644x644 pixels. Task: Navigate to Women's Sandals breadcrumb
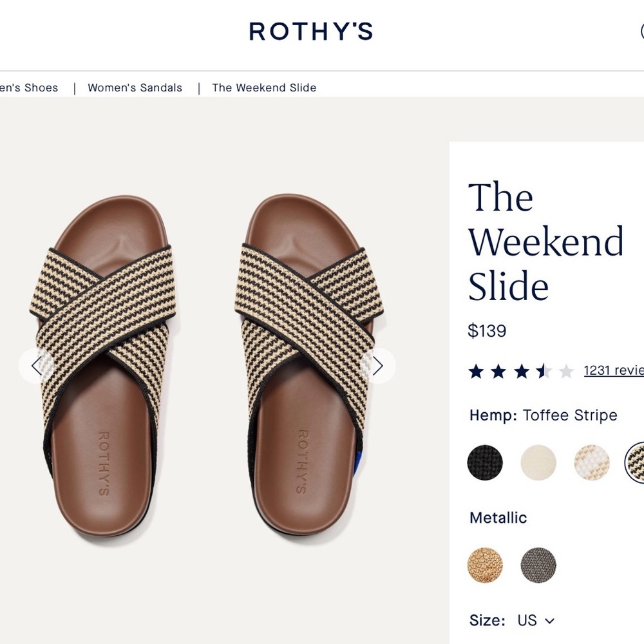[135, 88]
